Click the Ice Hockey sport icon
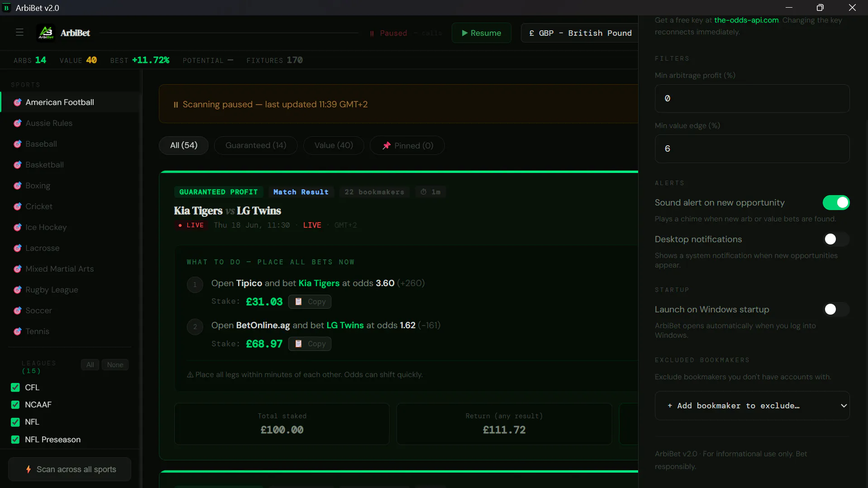Screen dimensions: 868x488 pyautogui.click(x=18, y=227)
